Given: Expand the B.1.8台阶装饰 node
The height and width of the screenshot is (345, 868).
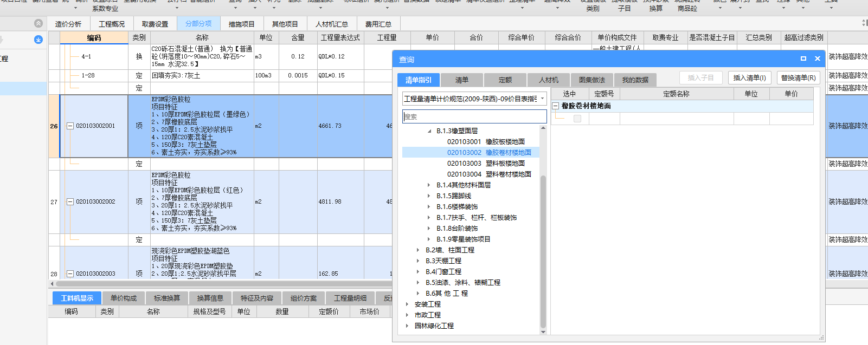Looking at the screenshot, I should (429, 229).
